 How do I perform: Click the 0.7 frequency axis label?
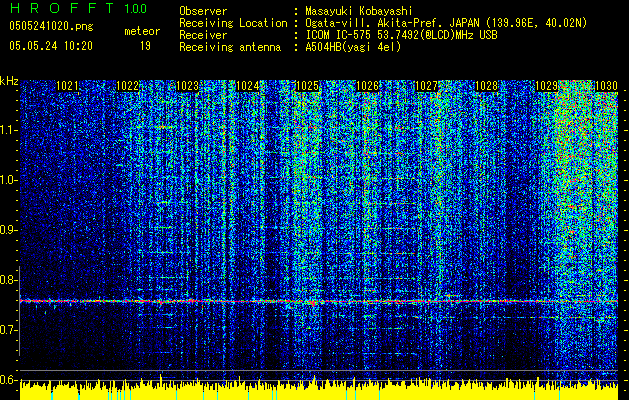click(x=9, y=330)
